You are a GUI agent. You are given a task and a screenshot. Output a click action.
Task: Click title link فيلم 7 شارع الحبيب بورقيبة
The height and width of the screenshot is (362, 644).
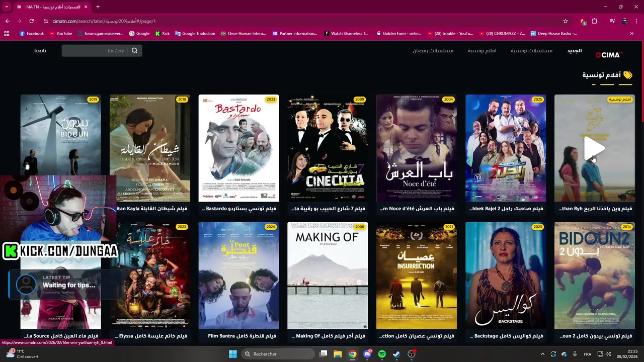pyautogui.click(x=328, y=209)
